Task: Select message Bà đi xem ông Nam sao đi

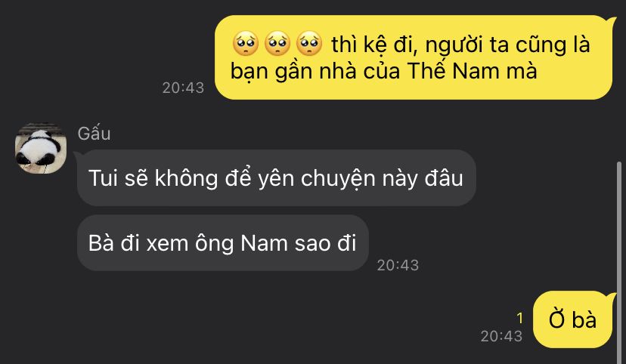Action: pos(223,243)
